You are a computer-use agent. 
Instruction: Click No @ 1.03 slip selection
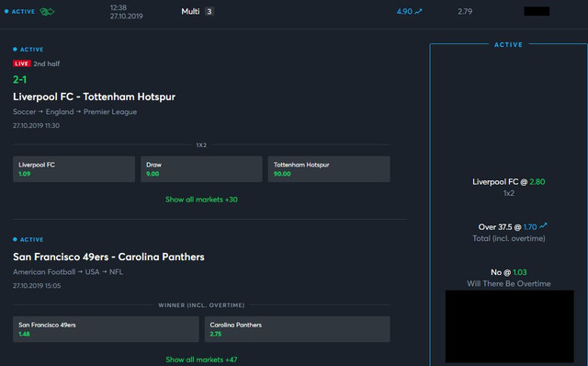(508, 272)
